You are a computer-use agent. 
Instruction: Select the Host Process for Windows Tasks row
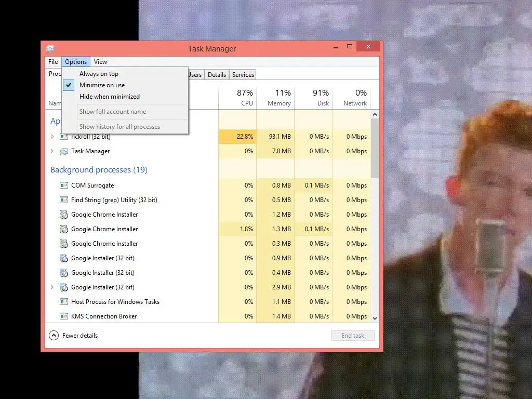(x=208, y=302)
